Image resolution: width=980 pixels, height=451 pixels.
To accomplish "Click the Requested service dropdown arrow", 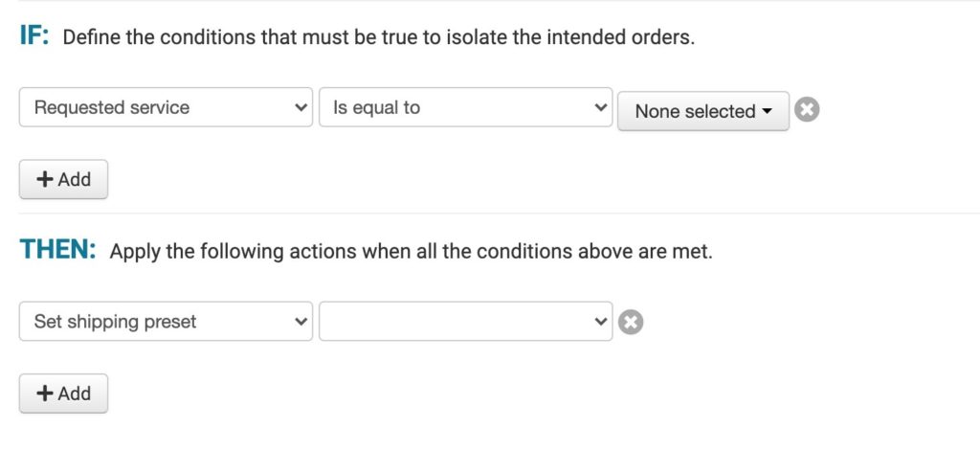I will (x=301, y=107).
